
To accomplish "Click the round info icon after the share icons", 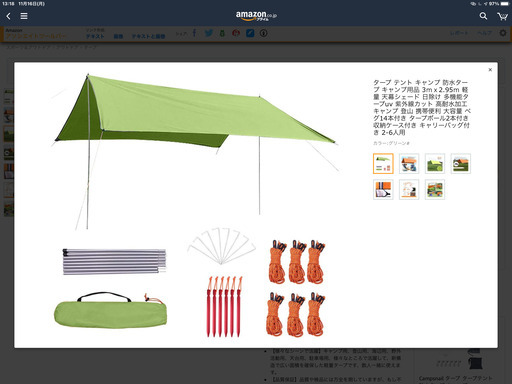I will coord(264,33).
